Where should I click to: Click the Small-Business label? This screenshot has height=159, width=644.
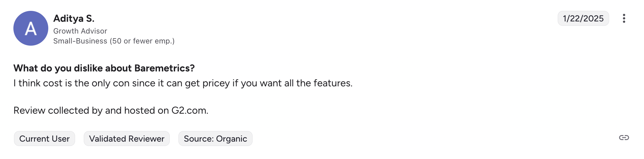point(80,41)
